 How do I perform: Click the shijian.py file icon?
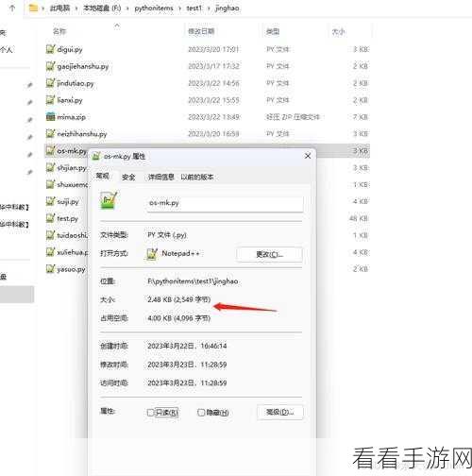[50, 167]
